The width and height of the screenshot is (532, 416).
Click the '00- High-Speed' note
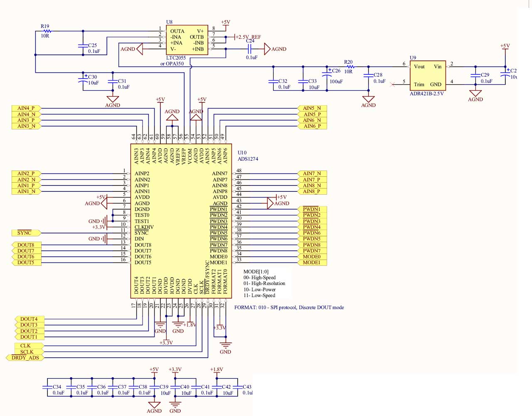click(x=259, y=277)
